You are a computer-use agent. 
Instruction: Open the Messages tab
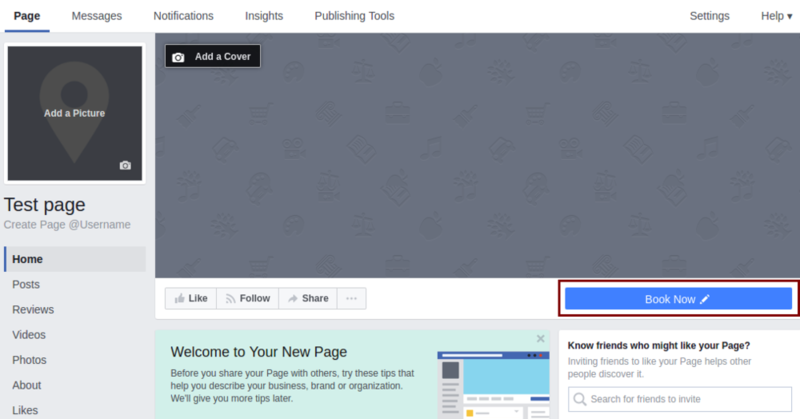[96, 16]
